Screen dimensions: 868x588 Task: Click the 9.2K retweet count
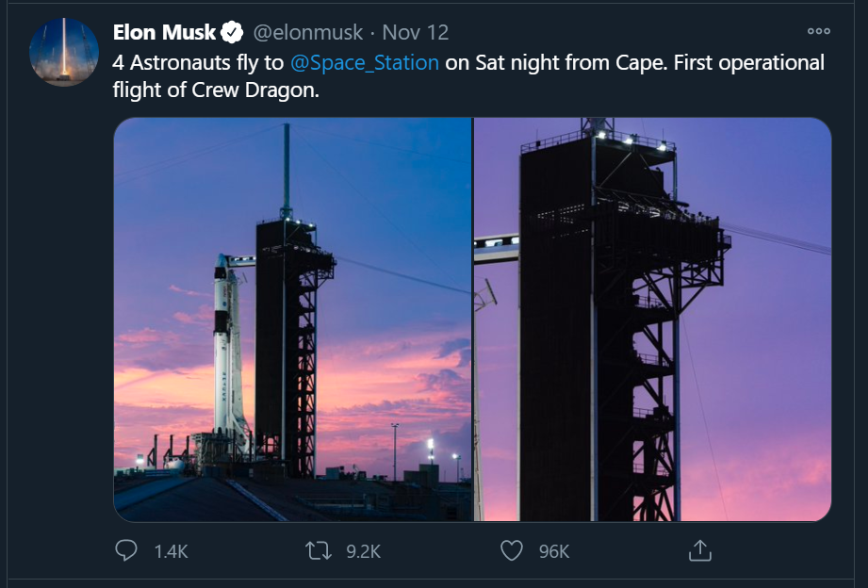(363, 551)
